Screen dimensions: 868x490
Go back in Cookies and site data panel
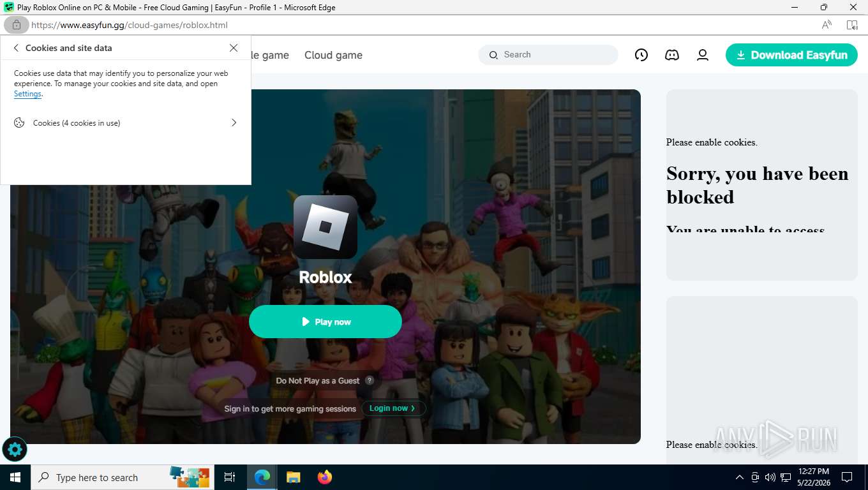[x=16, y=48]
